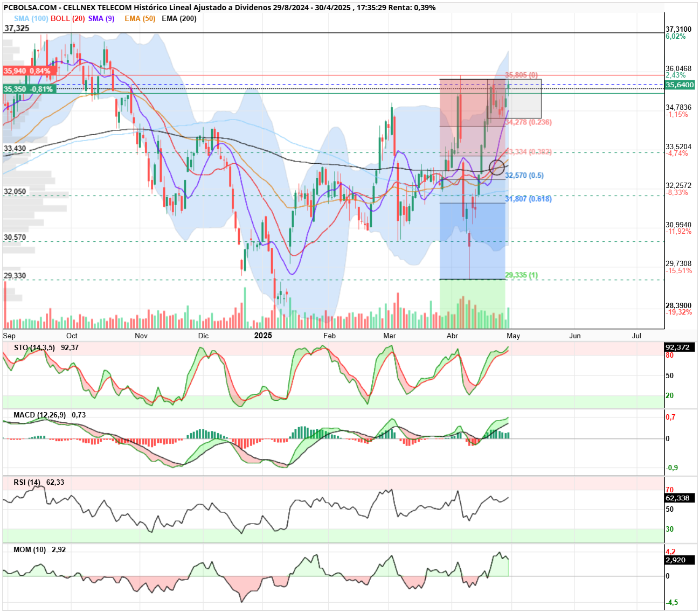Click the 36,0468 price axis value
The image size is (700, 613).
pyautogui.click(x=678, y=68)
